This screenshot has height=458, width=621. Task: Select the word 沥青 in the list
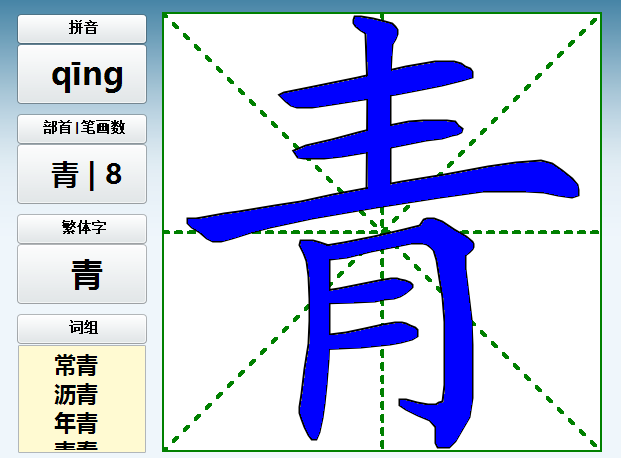click(76, 394)
